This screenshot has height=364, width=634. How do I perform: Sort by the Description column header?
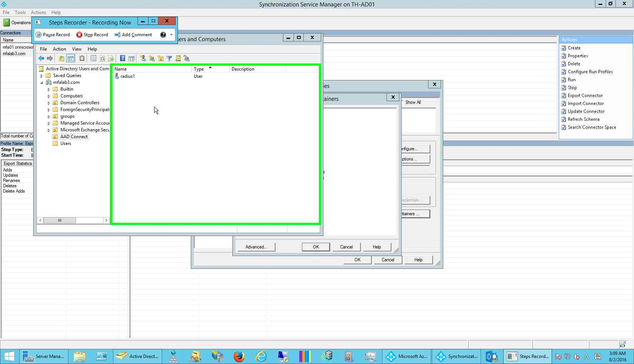click(257, 69)
